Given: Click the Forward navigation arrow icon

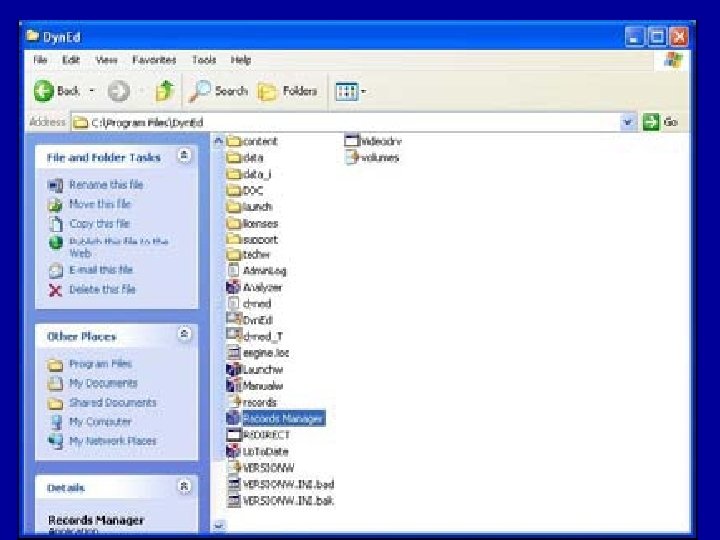Looking at the screenshot, I should [118, 91].
